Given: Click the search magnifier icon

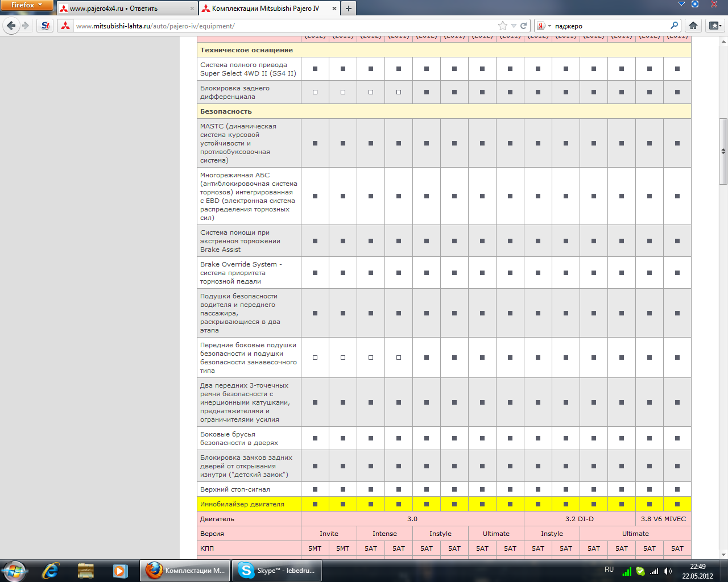Looking at the screenshot, I should point(674,26).
